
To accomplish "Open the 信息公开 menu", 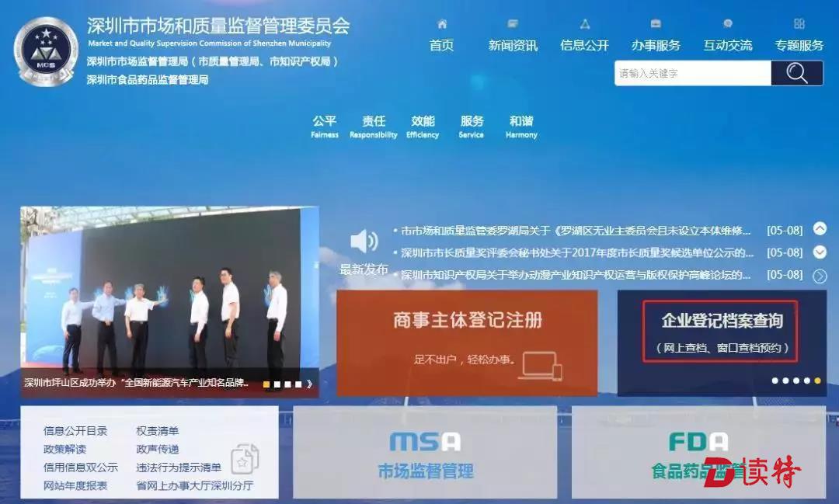I will tap(584, 45).
